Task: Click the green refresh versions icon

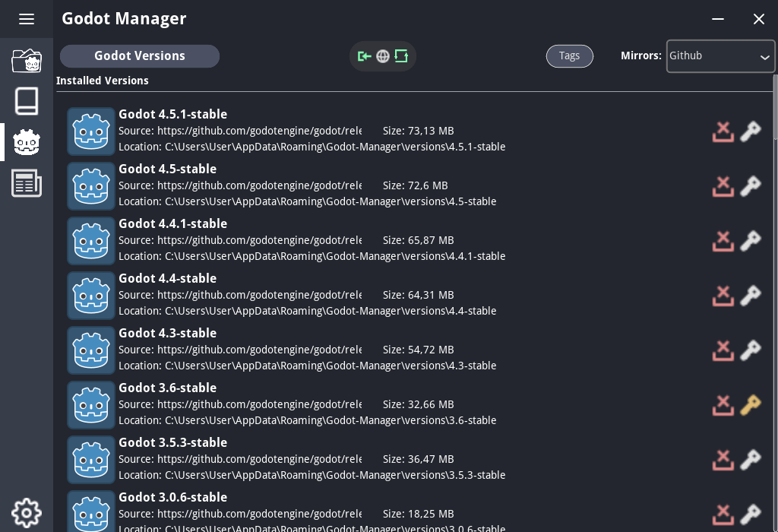Action: point(401,56)
